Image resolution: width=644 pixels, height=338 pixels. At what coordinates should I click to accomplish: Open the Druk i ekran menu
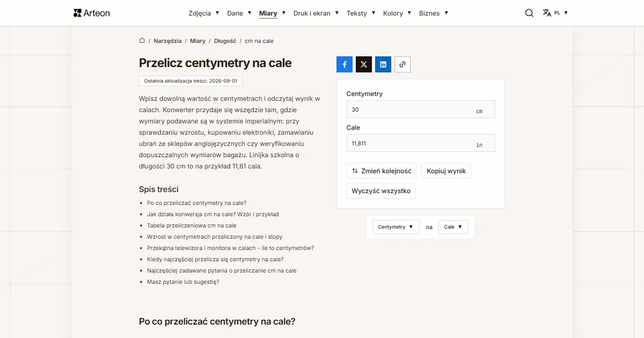tap(316, 13)
